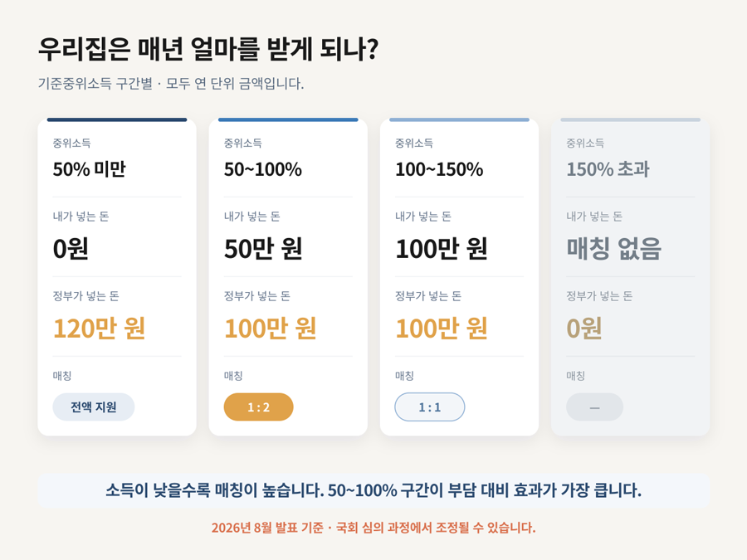Click the light blue bar on third card

tap(459, 119)
